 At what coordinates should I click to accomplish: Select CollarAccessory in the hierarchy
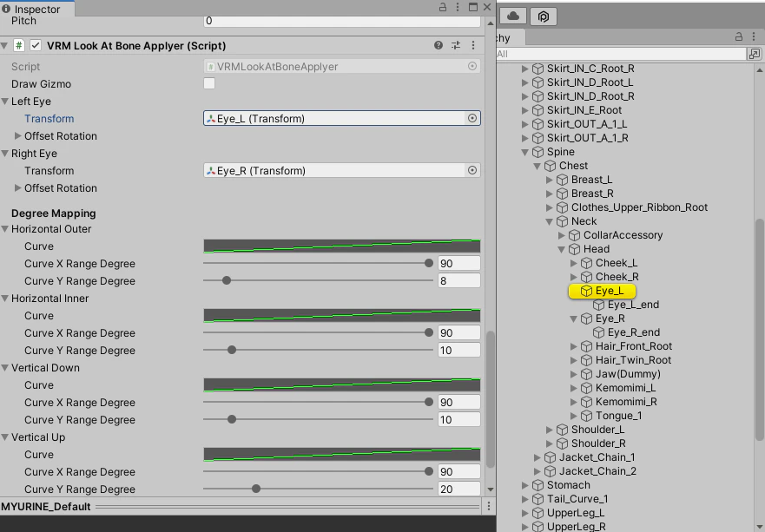click(x=623, y=235)
